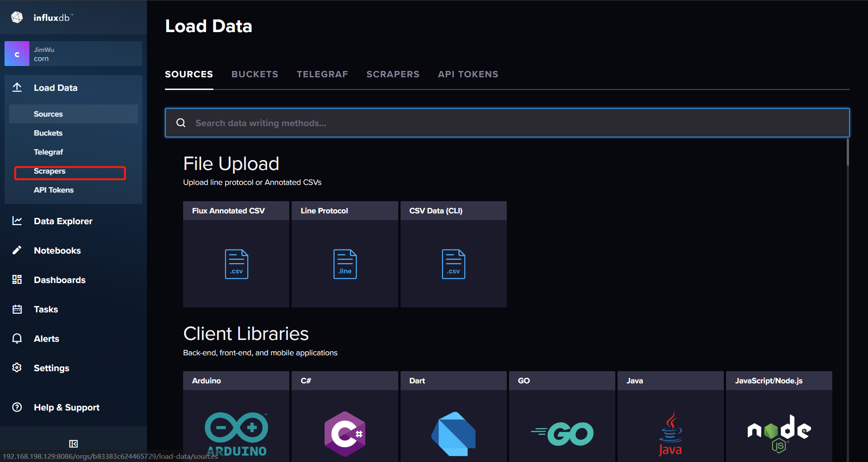Click the CSV Data (CLI) file icon
868x462 pixels.
tap(453, 264)
